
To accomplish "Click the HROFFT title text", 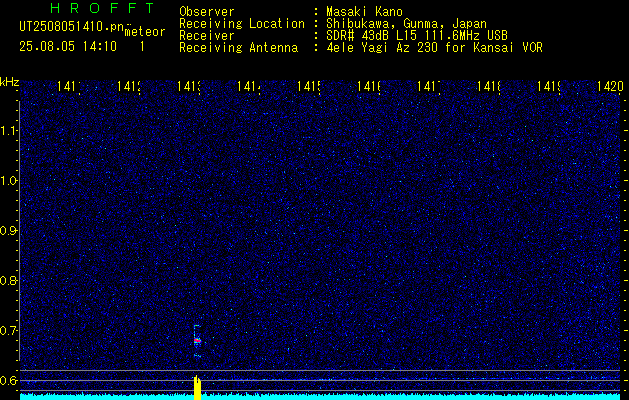I will click(103, 8).
